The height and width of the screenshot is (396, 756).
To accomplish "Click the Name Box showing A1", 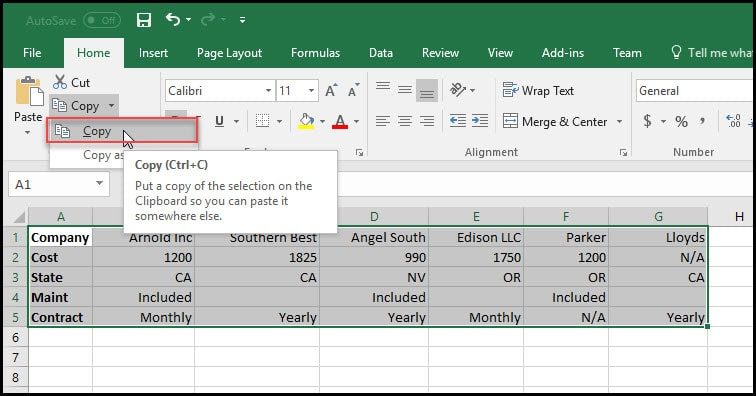I will tap(59, 184).
